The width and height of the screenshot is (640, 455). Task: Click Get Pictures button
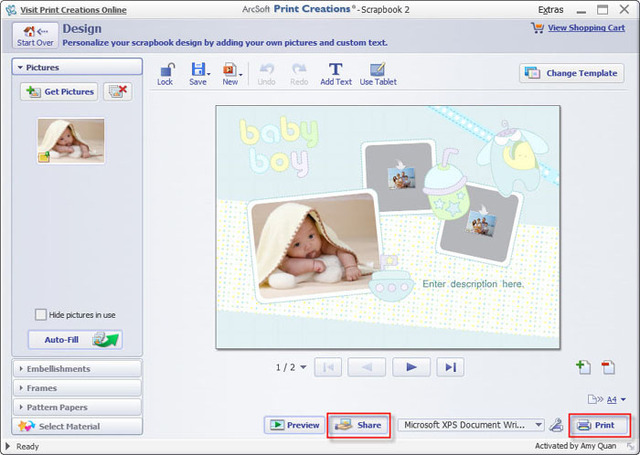tap(59, 91)
